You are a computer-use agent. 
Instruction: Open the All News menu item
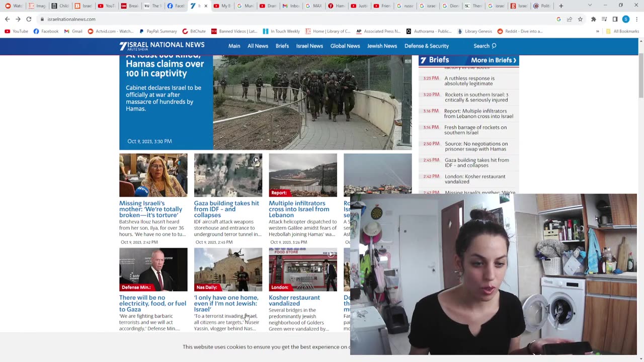258,46
